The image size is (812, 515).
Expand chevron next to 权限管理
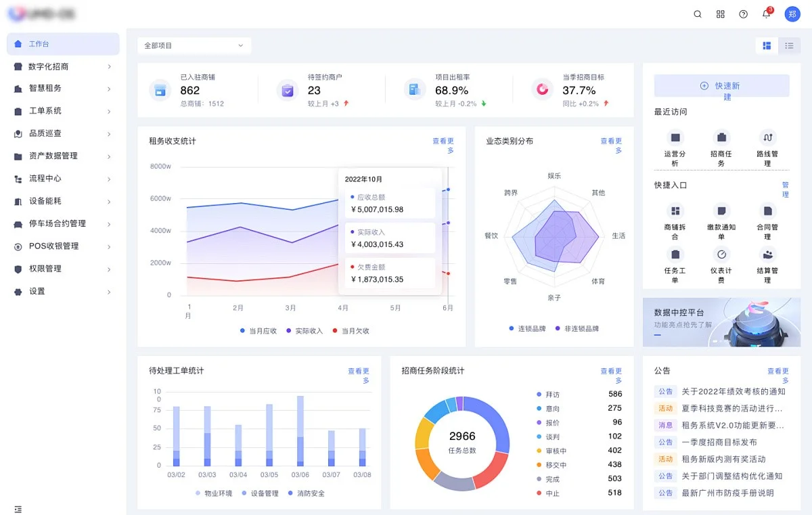[x=109, y=269]
